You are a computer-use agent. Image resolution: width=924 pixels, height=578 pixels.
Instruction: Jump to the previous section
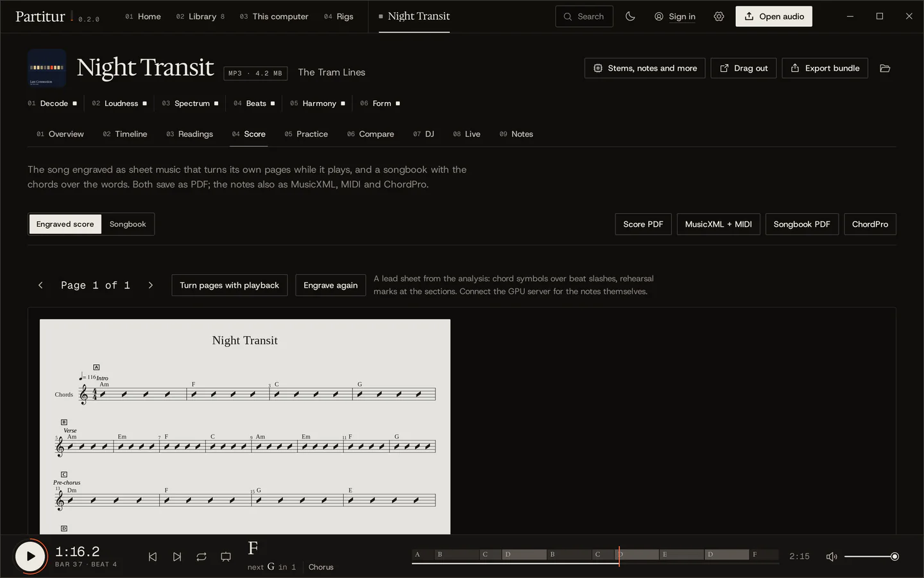pos(153,557)
